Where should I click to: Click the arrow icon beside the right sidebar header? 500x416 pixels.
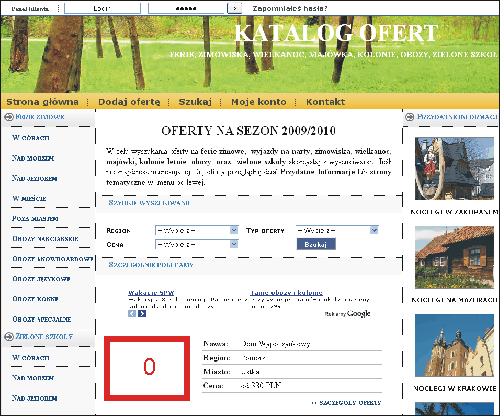point(409,117)
